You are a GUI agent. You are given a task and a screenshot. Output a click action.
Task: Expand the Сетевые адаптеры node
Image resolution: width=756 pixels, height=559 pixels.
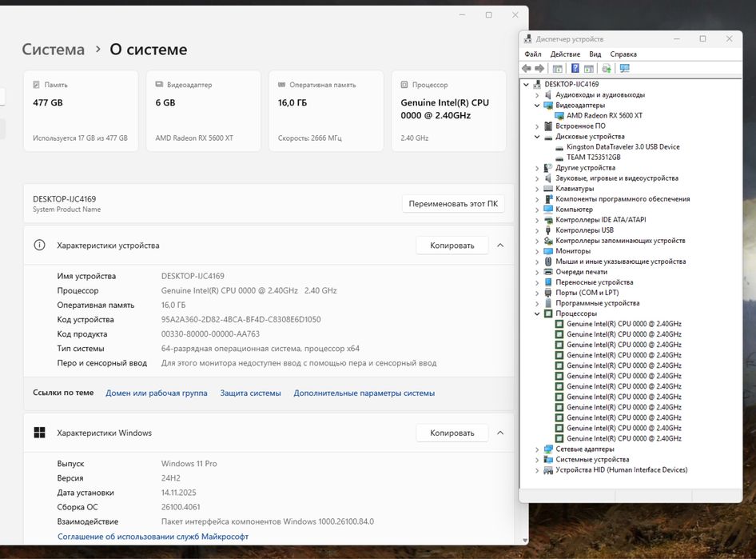537,449
